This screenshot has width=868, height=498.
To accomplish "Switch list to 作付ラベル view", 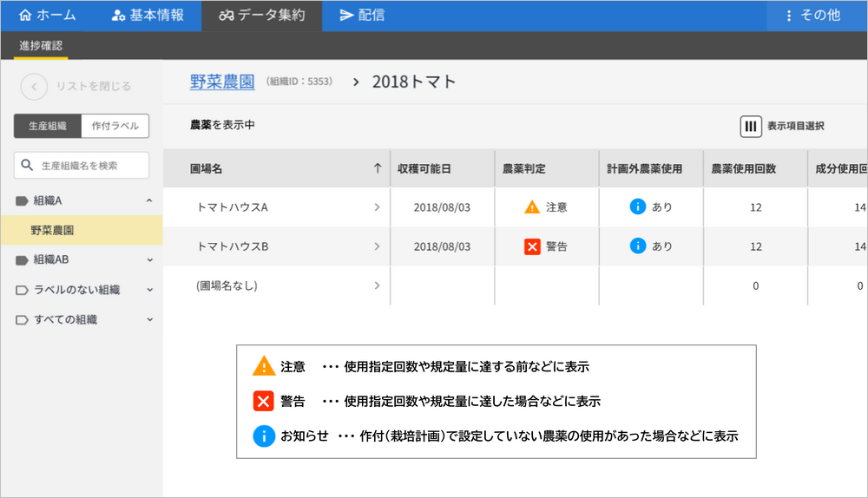I will click(x=115, y=126).
